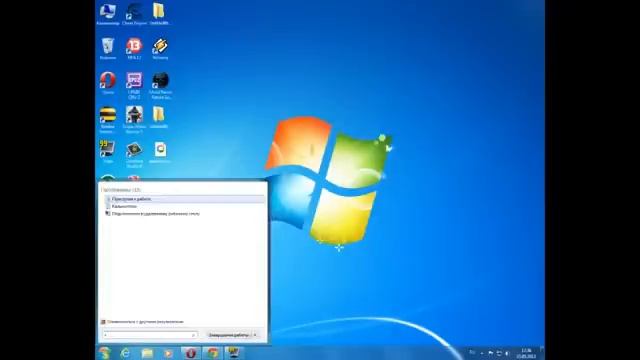This screenshot has height=360, width=640.
Task: Open the clock and date in the taskbar
Action: [526, 353]
